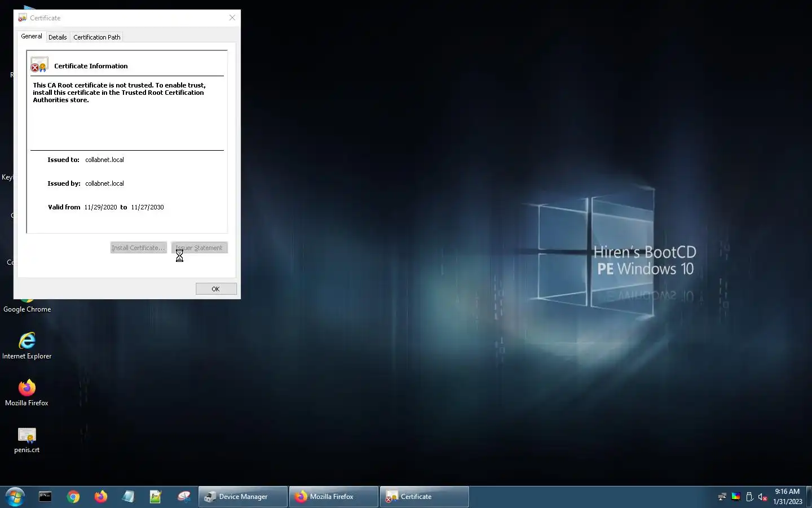Open the taskbar clock showing 9:16 AM
812x508 pixels.
(x=787, y=497)
